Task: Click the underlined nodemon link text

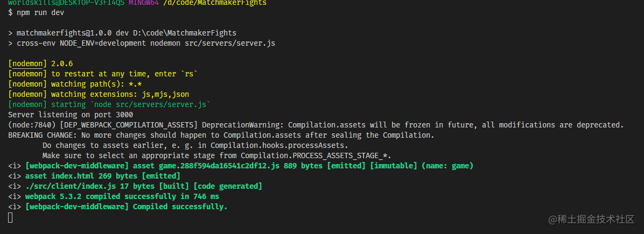Action: [x=27, y=63]
